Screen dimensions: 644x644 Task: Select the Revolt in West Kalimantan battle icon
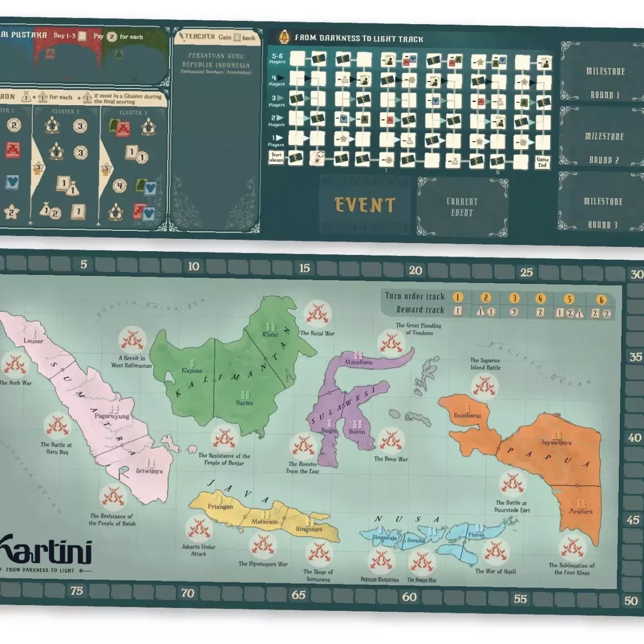click(x=132, y=339)
